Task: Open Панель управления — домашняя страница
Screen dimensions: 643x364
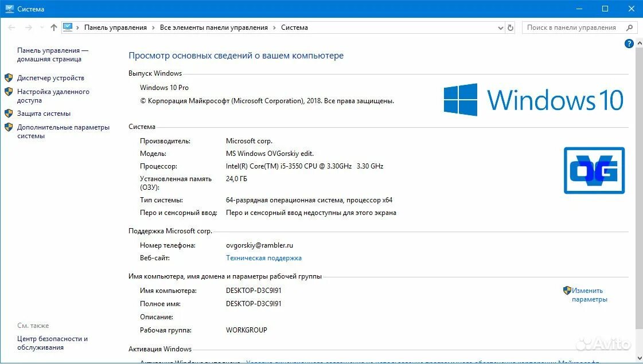Action: click(53, 54)
